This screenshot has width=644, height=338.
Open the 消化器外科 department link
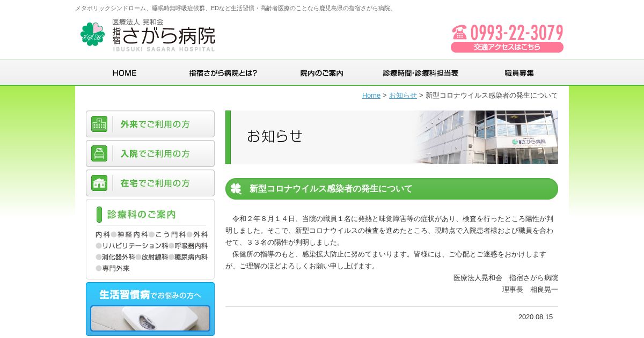point(119,257)
